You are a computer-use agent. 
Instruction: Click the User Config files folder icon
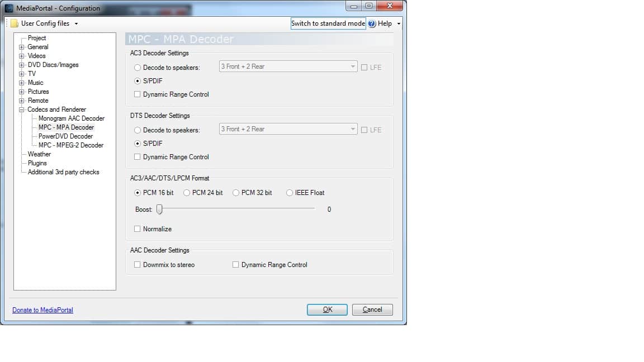click(15, 23)
